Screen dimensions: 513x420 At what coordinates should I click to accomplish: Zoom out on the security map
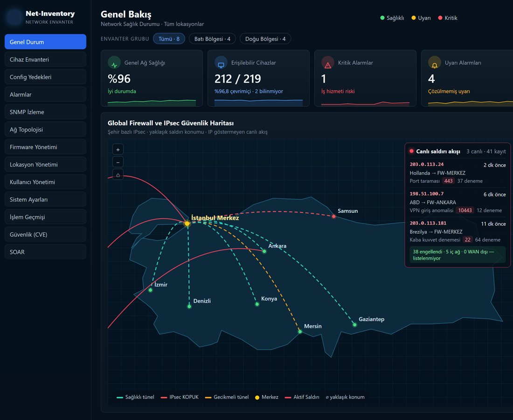click(x=118, y=162)
